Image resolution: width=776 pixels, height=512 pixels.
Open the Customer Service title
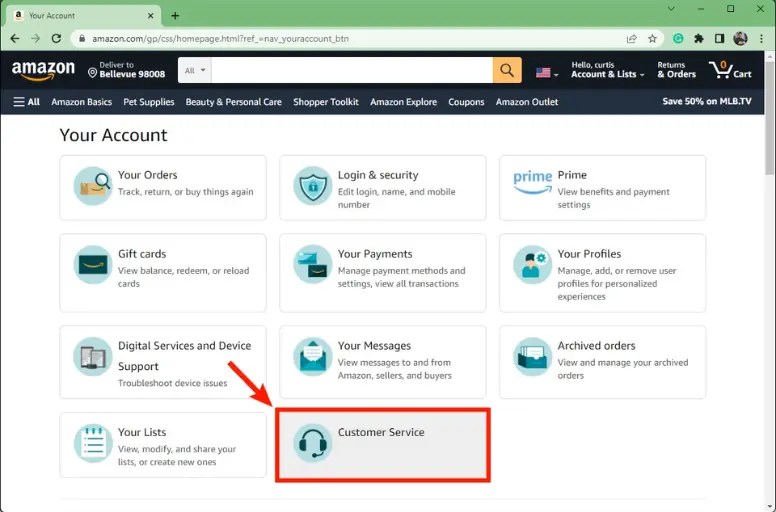pos(381,432)
